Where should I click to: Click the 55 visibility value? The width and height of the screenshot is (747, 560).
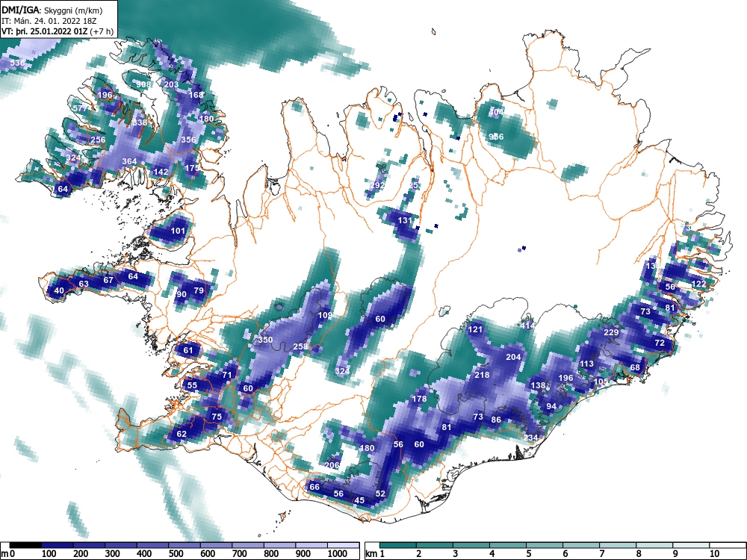(x=192, y=386)
